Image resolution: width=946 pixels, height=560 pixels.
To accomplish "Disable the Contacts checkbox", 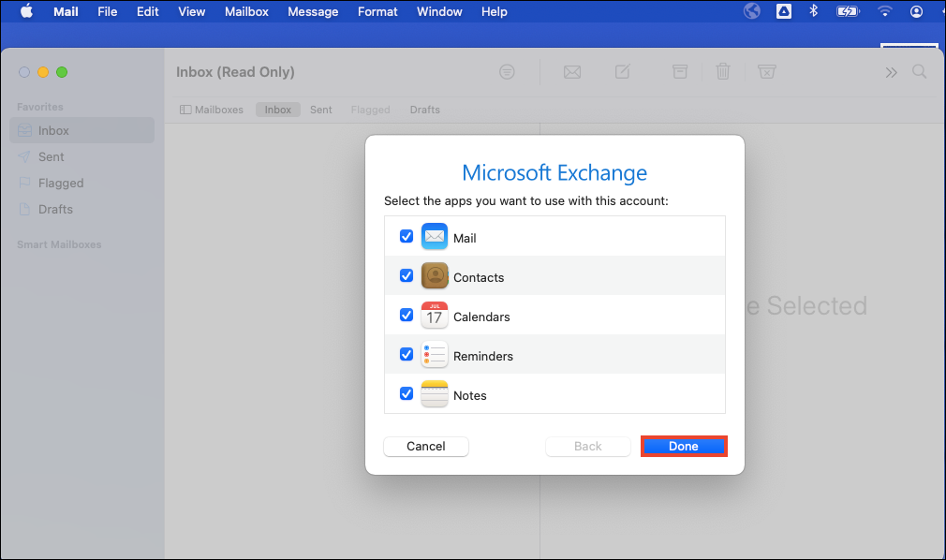I will coord(406,276).
